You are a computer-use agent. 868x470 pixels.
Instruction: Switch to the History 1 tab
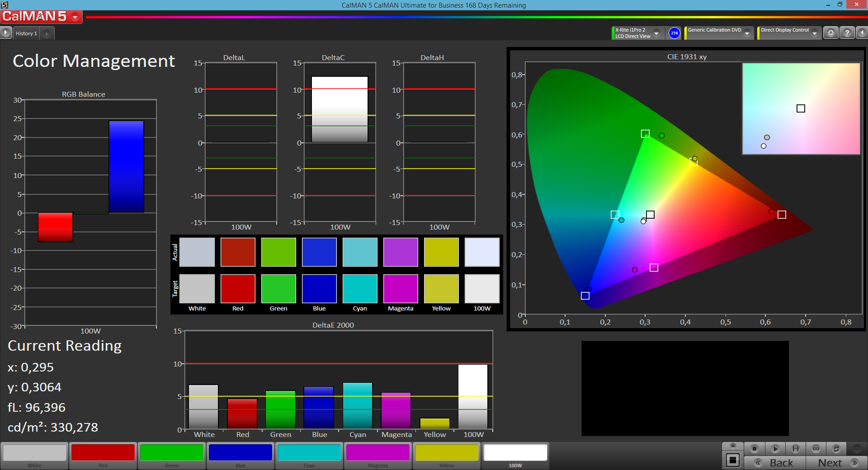(x=26, y=33)
